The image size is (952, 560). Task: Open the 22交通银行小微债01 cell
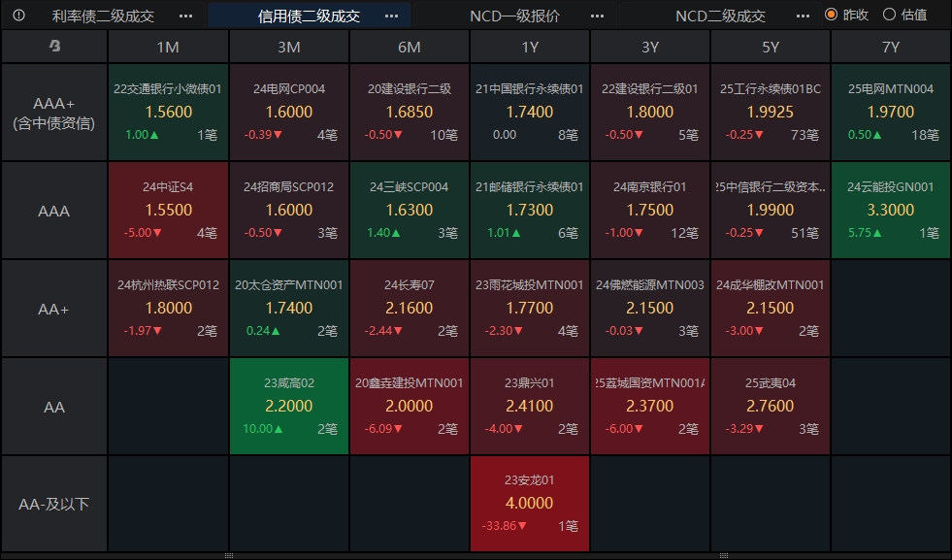(168, 113)
